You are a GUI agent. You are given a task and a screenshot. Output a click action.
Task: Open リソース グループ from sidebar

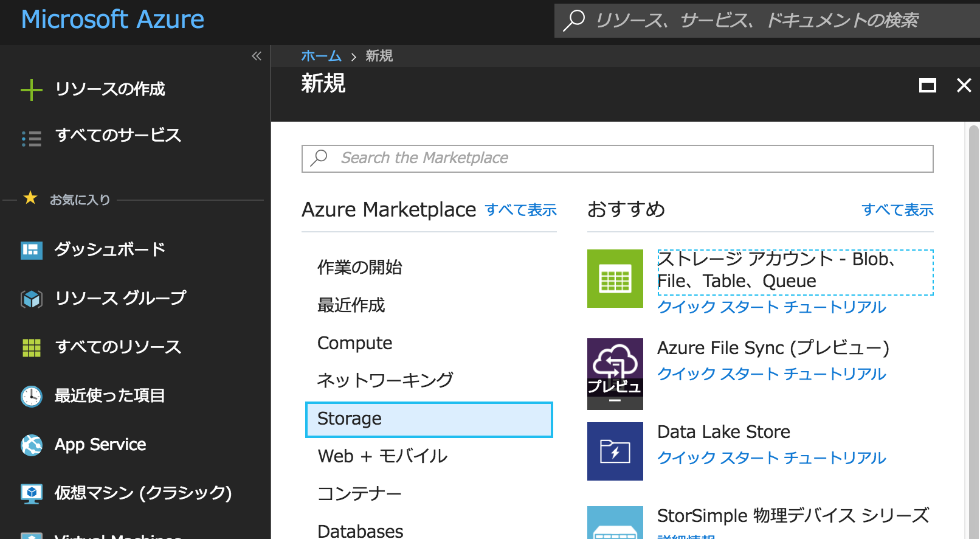pos(120,298)
